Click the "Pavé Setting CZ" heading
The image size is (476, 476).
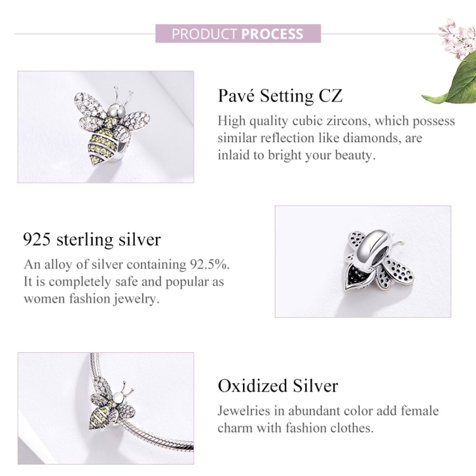point(280,96)
